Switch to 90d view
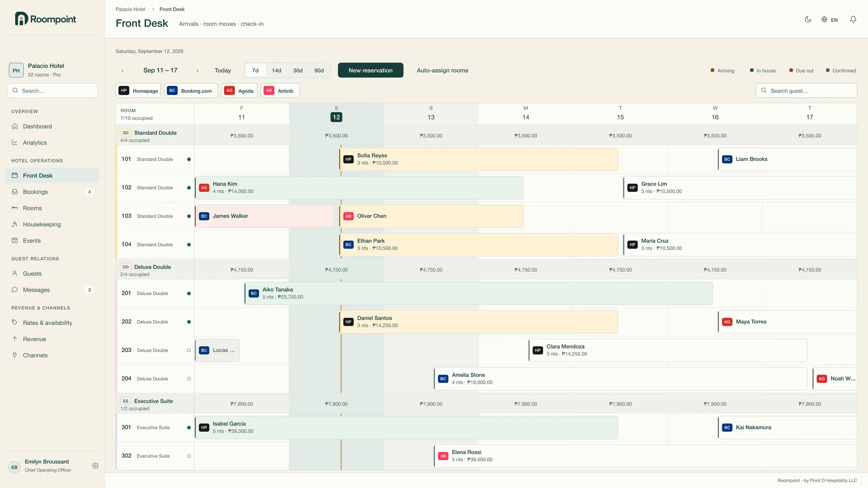The image size is (868, 488). tap(319, 70)
